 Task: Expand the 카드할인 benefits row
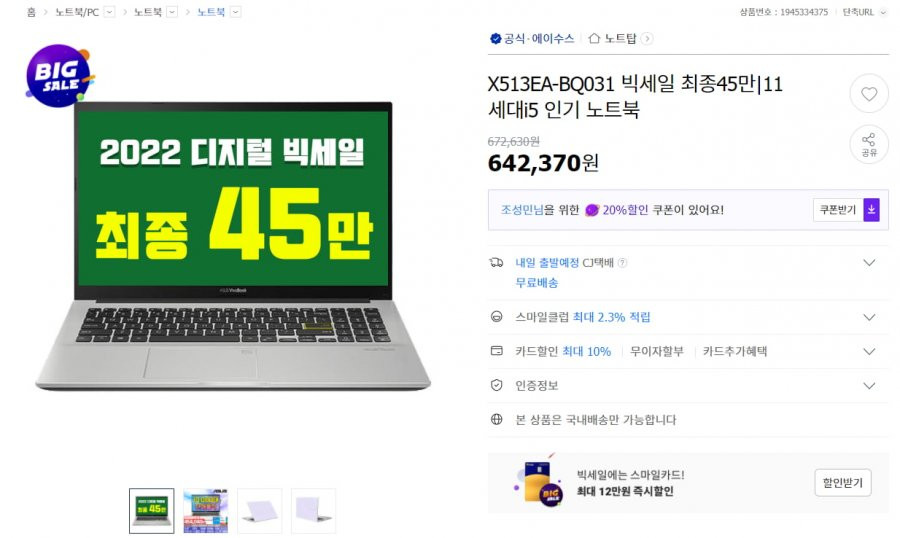pyautogui.click(x=688, y=351)
